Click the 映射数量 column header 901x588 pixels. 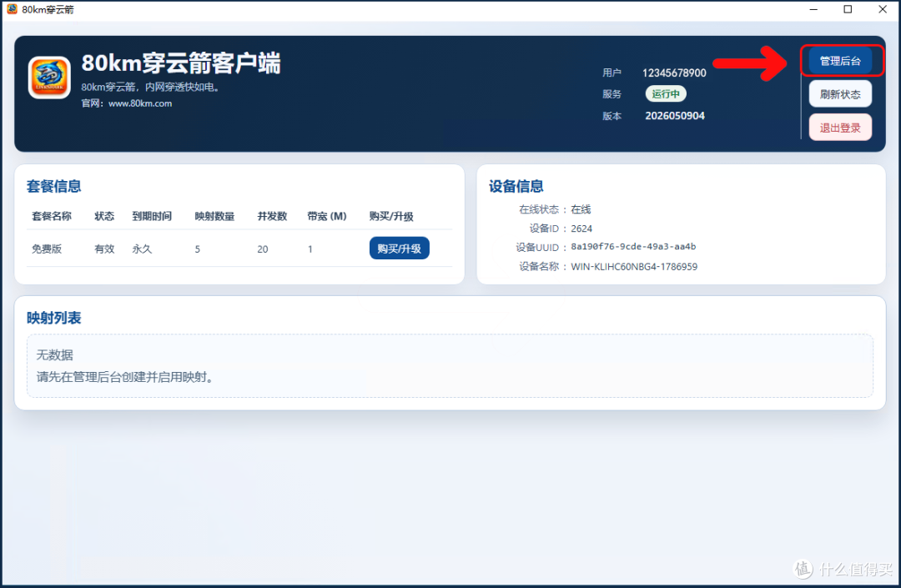214,216
